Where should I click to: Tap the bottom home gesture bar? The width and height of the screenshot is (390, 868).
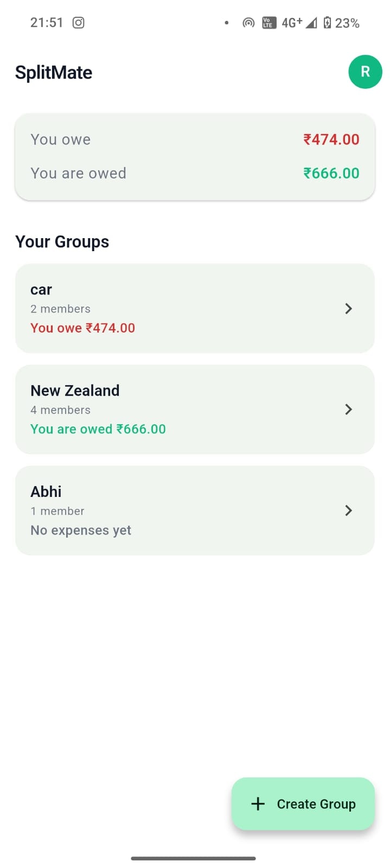pos(193,858)
